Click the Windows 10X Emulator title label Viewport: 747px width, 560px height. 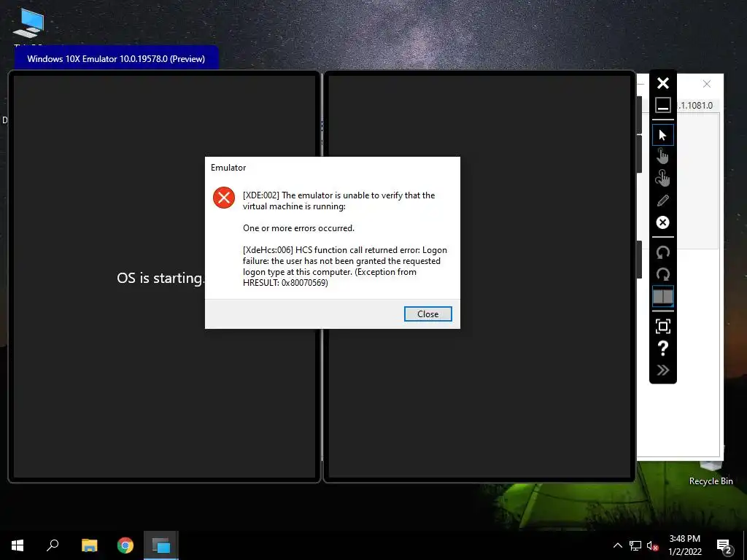pyautogui.click(x=116, y=59)
